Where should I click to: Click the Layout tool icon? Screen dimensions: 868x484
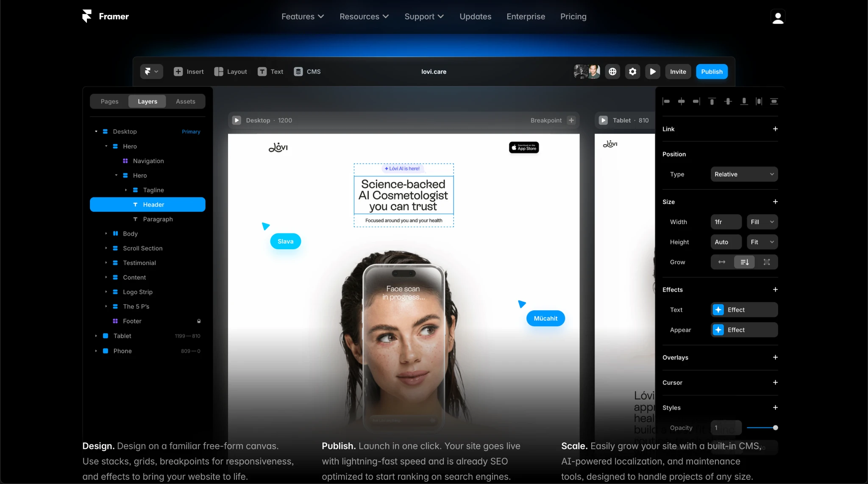point(219,72)
